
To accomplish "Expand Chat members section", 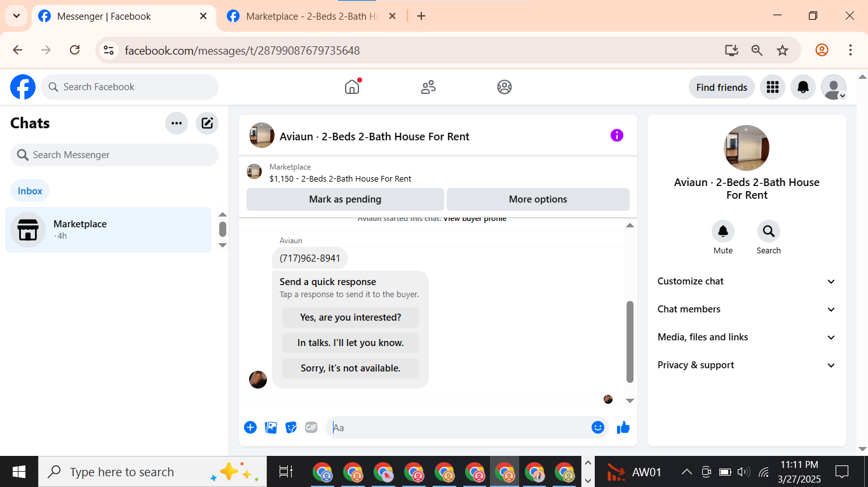I will coord(747,309).
